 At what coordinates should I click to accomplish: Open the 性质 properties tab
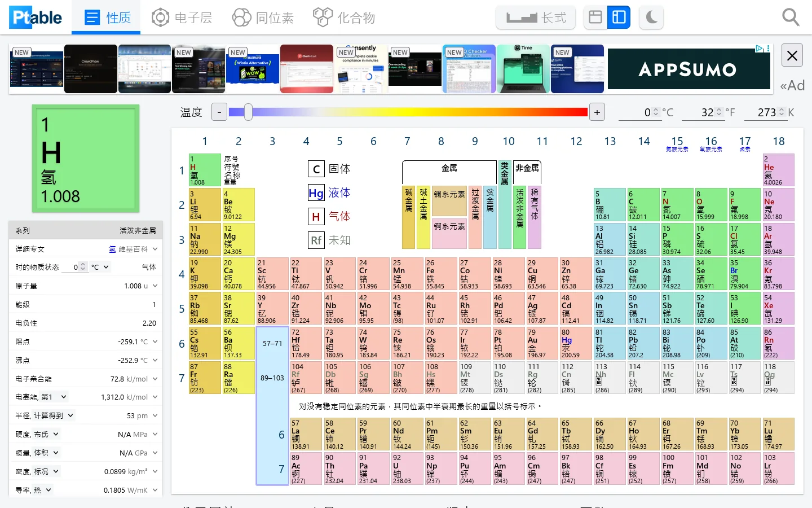tap(106, 17)
